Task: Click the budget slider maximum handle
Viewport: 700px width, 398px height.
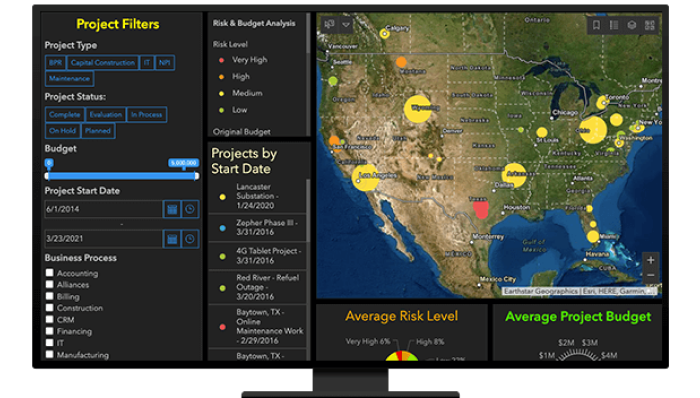Action: click(196, 176)
